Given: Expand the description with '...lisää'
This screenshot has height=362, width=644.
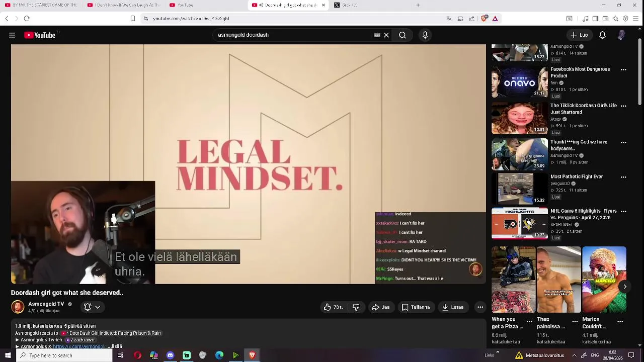Looking at the screenshot, I should point(115,346).
